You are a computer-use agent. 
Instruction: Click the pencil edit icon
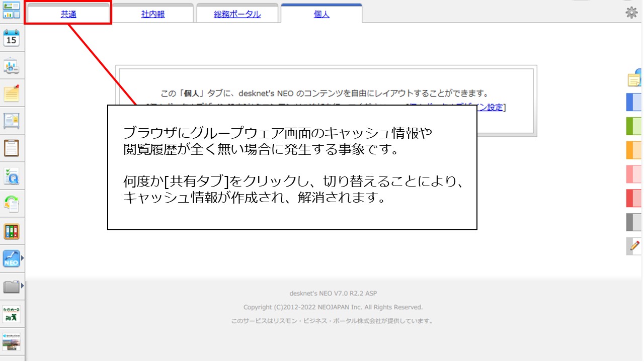pyautogui.click(x=634, y=246)
